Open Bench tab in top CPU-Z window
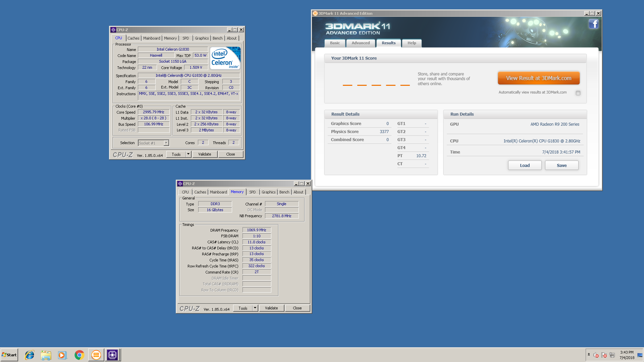The image size is (644, 362). tap(218, 38)
